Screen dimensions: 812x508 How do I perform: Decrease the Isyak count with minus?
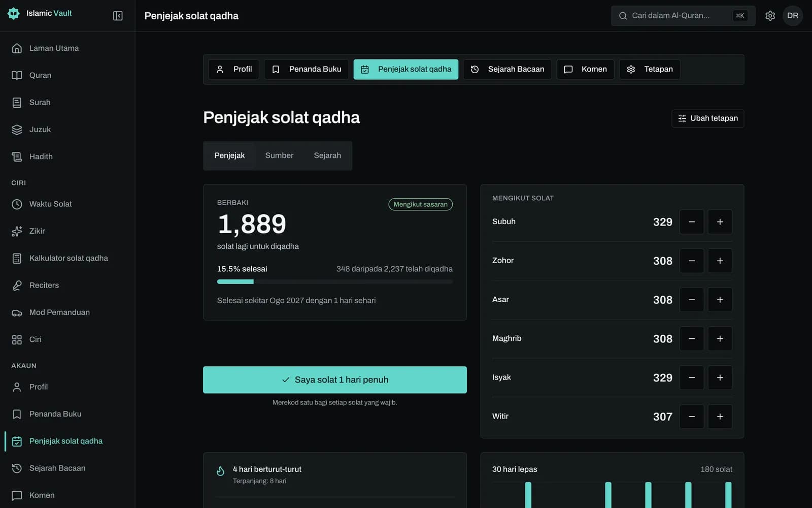[692, 377]
